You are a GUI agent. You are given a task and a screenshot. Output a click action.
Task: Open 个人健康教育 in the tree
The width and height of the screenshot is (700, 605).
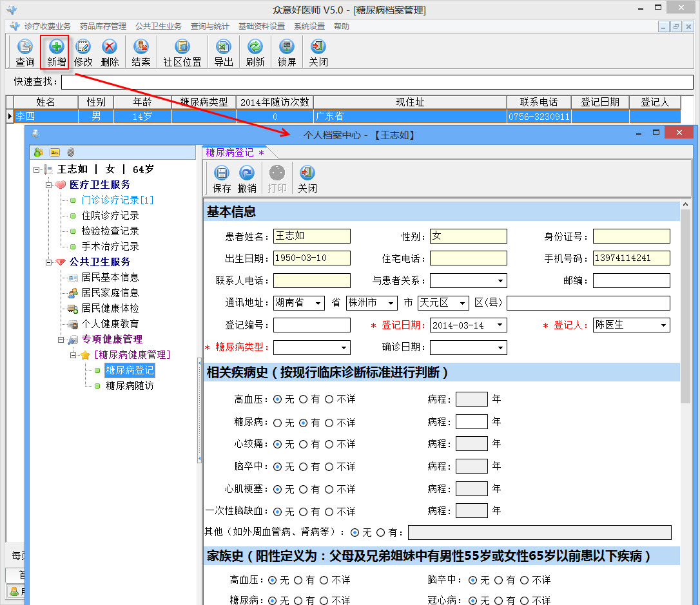tap(110, 324)
